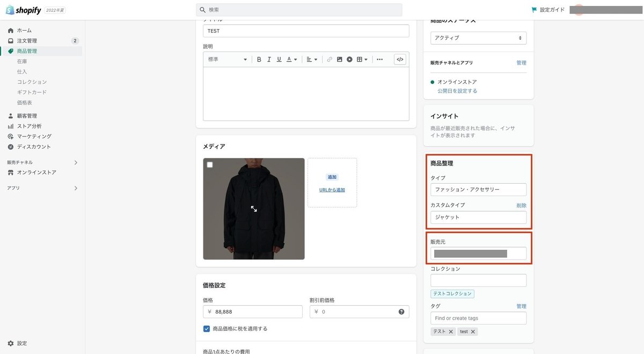644x354 pixels.
Task: Toggle 商品価格に税を適用する checkbox
Action: [207, 329]
